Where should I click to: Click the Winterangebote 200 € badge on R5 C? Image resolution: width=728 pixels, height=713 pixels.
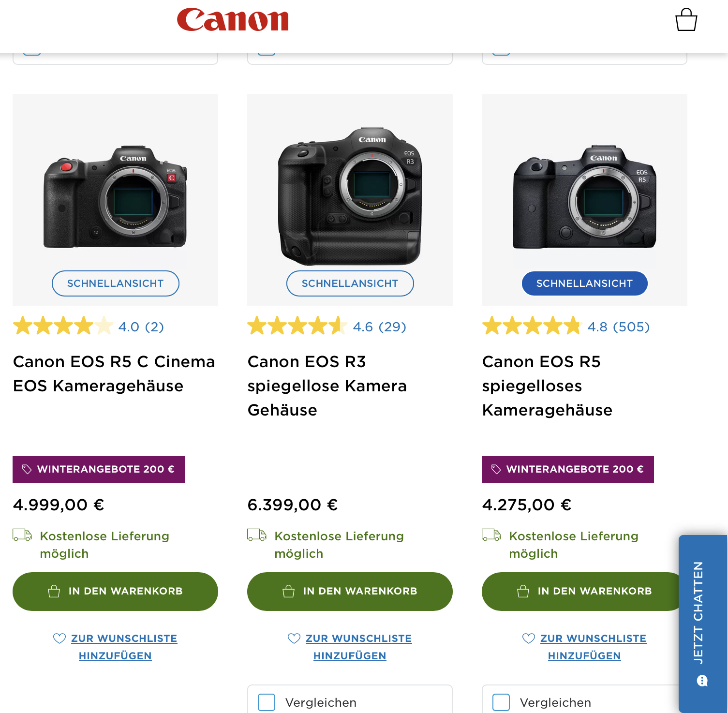tap(99, 470)
